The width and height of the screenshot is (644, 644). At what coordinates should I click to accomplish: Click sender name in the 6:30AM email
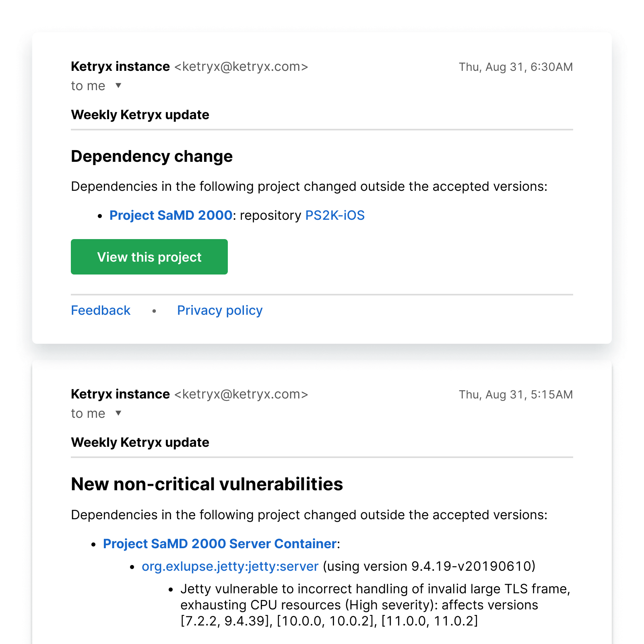click(120, 66)
